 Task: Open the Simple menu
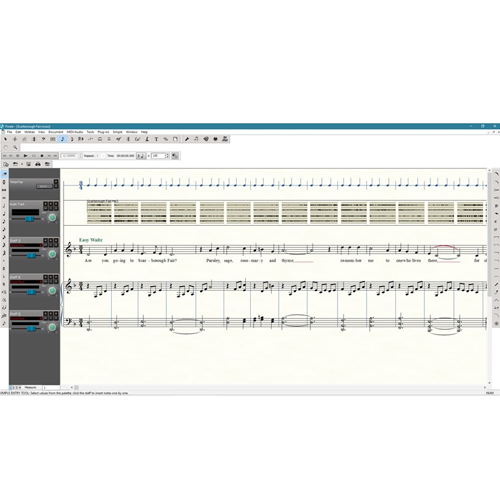click(x=117, y=132)
